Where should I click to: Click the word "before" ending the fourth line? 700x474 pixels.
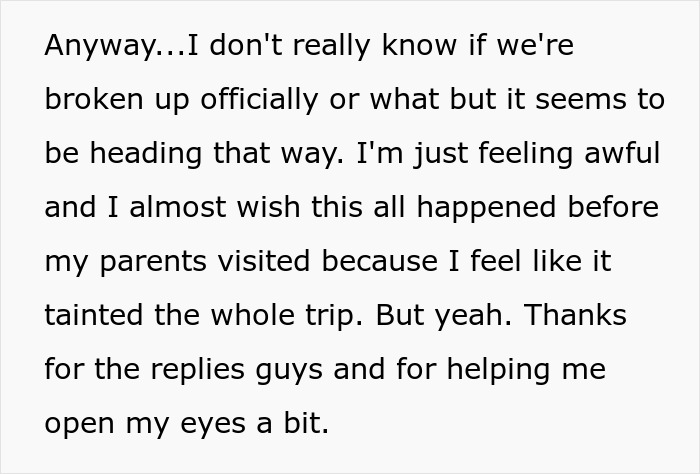(613, 207)
